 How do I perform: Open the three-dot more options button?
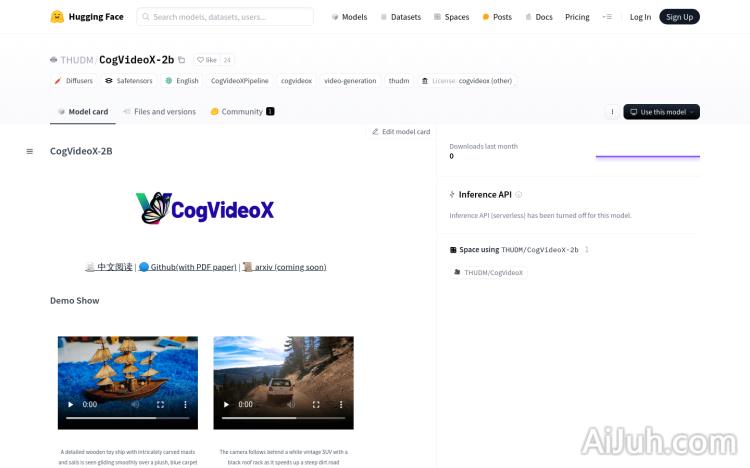coord(612,112)
